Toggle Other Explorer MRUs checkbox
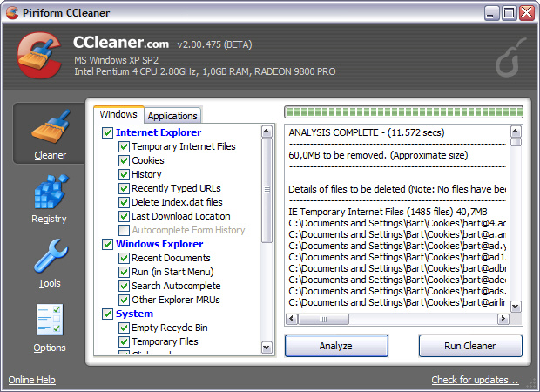Image resolution: width=540 pixels, height=392 pixels. point(124,300)
